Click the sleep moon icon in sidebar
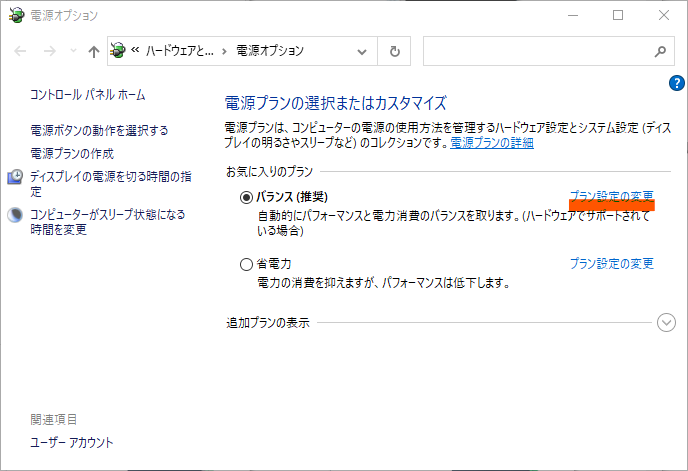The image size is (688, 471). [x=15, y=215]
